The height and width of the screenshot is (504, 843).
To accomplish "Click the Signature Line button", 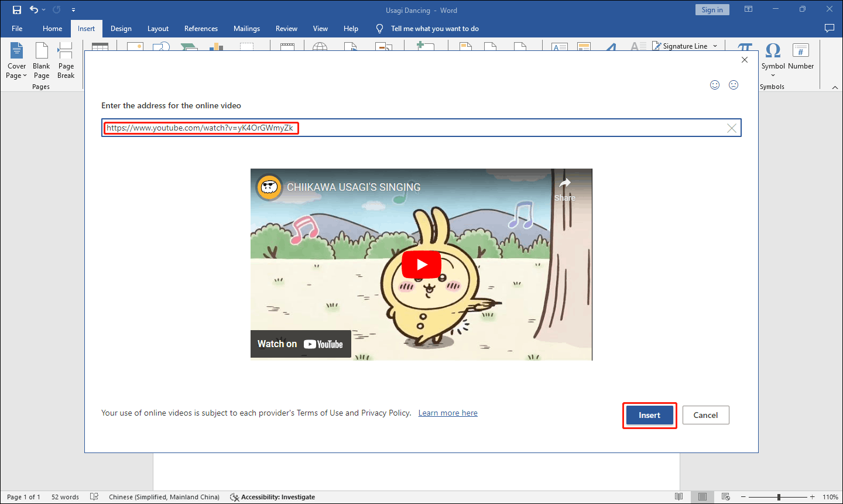I will [x=680, y=46].
